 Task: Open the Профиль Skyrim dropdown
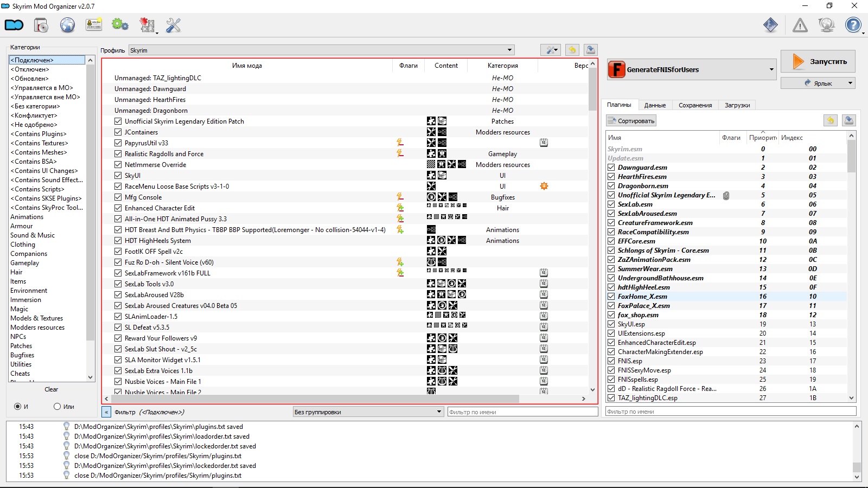point(321,50)
